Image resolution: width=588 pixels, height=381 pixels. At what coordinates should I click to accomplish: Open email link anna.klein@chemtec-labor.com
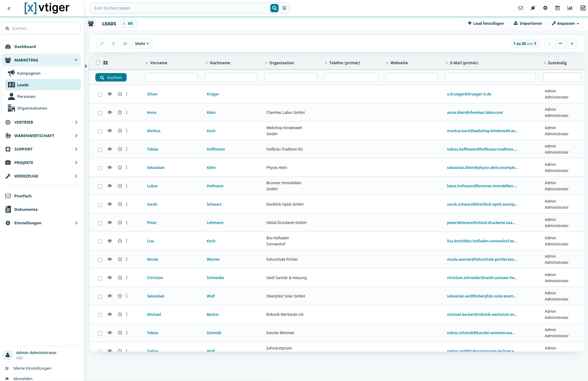(x=475, y=112)
